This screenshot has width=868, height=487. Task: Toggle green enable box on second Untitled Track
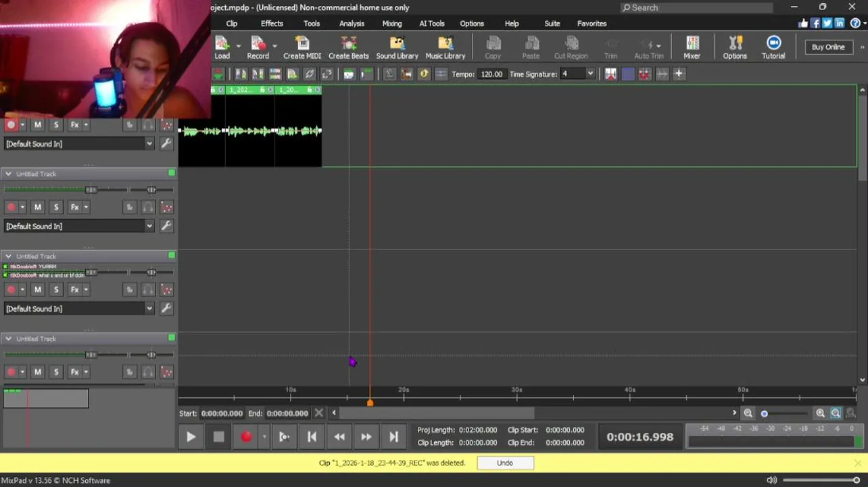pos(172,173)
